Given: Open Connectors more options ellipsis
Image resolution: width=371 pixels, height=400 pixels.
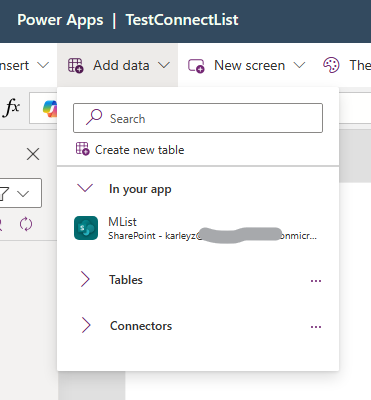Looking at the screenshot, I should (316, 327).
